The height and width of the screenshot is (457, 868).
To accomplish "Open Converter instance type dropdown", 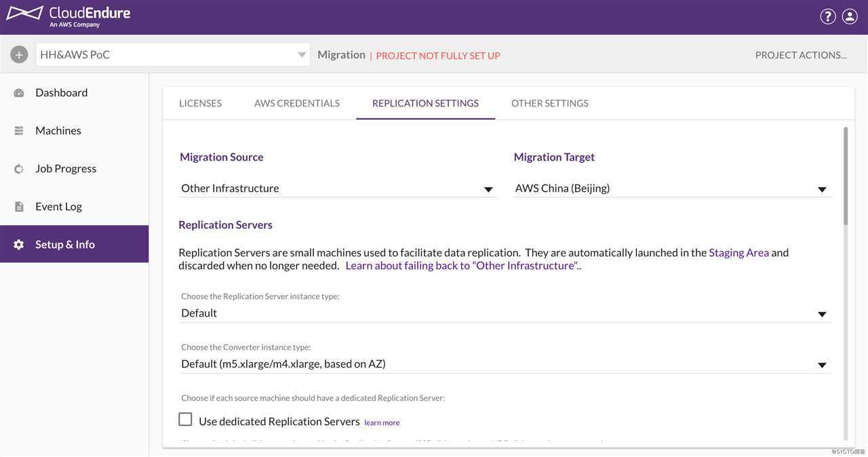I will tap(505, 364).
